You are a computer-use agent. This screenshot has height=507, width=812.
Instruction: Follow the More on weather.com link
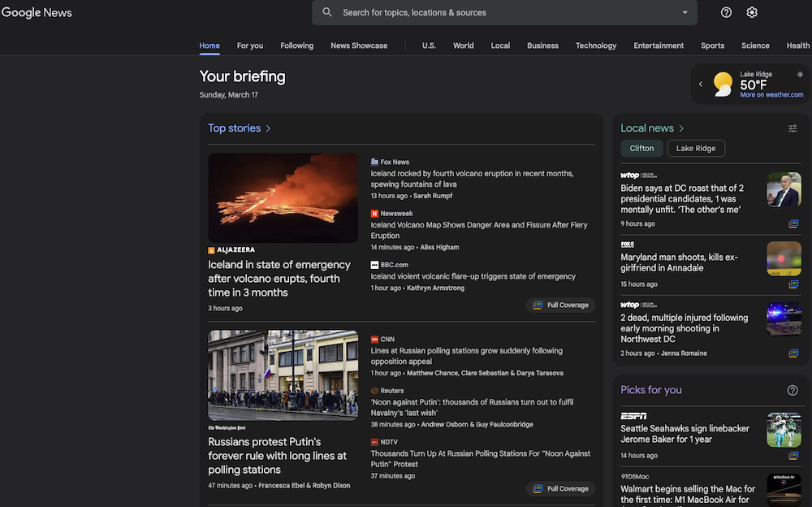pos(771,95)
